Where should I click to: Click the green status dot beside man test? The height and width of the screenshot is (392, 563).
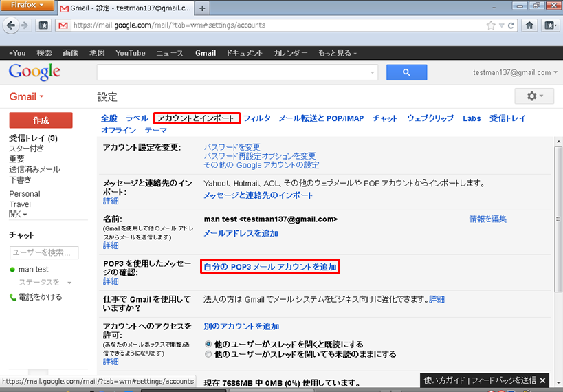coord(12,270)
